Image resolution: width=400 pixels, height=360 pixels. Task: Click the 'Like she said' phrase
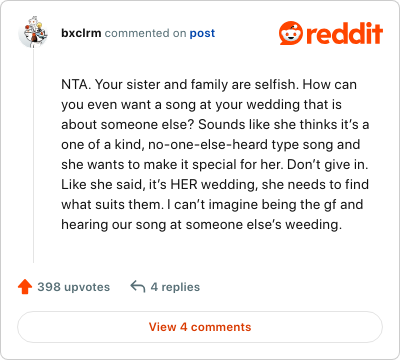pos(103,184)
